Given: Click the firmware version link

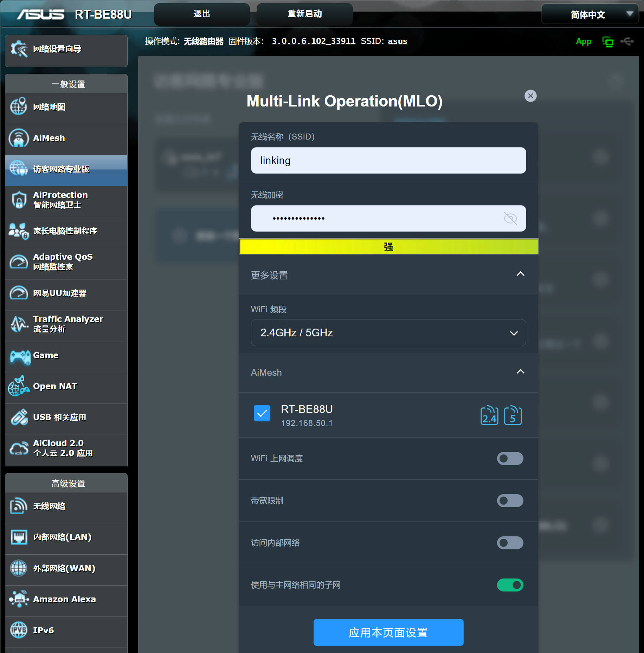Looking at the screenshot, I should click(x=313, y=41).
